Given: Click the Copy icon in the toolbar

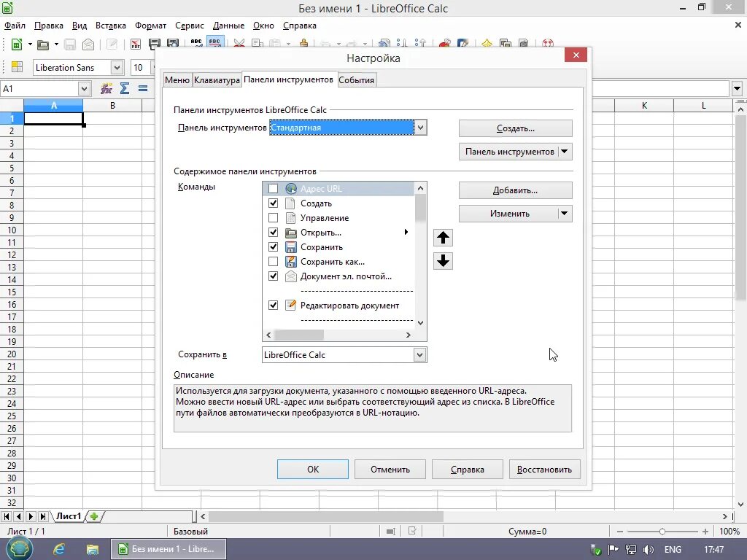Looking at the screenshot, I should point(258,44).
